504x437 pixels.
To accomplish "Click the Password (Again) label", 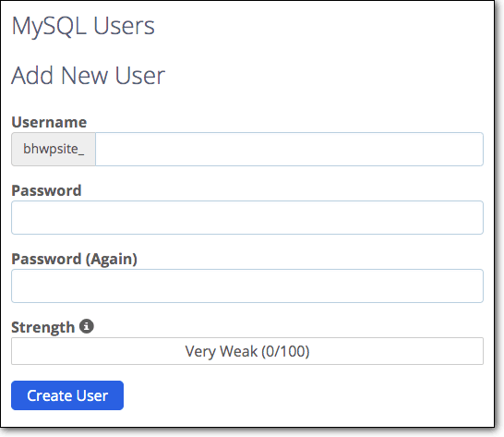I will click(74, 259).
